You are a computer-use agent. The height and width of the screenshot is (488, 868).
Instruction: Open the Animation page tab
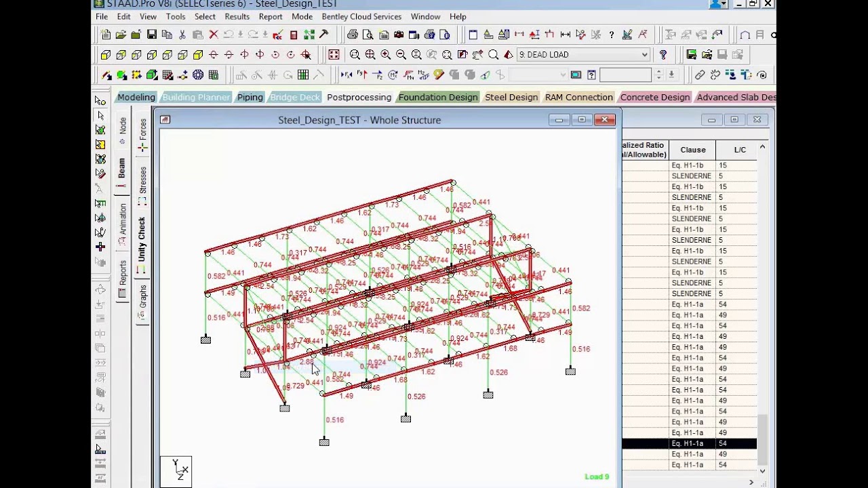tap(123, 224)
